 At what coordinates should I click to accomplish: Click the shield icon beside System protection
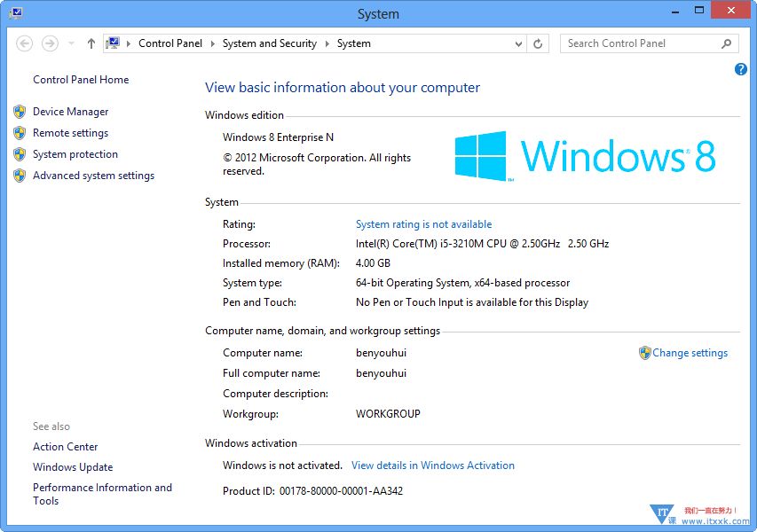tap(20, 154)
